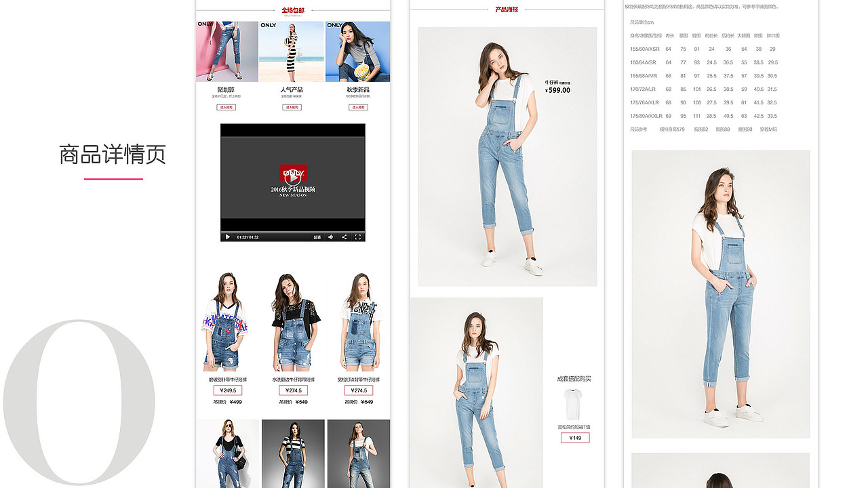Click the 01:32 / 01:32 video time readout

(x=248, y=237)
